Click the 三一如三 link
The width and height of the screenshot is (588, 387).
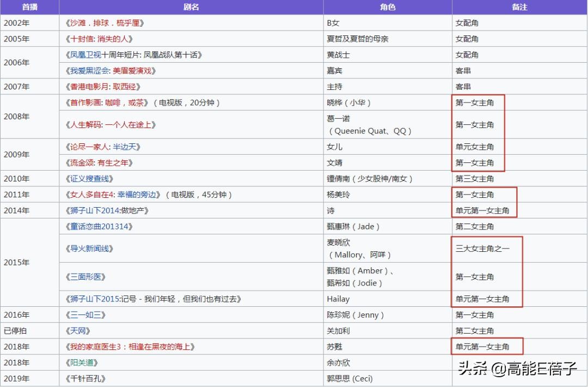tap(85, 315)
